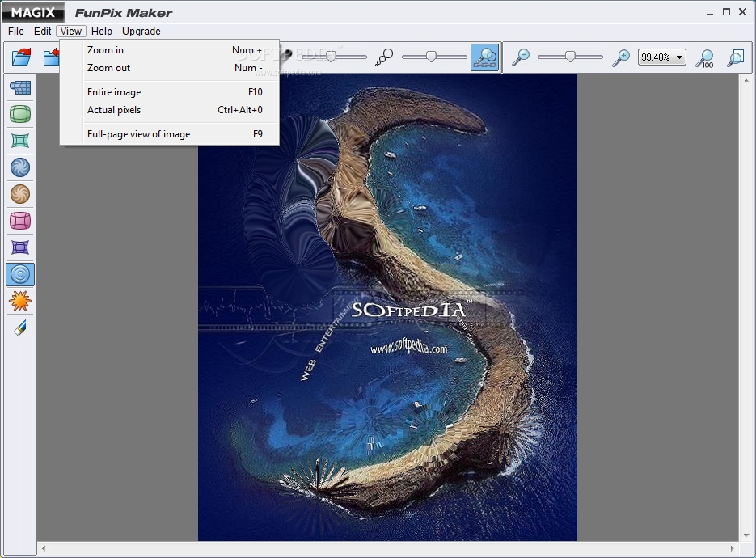This screenshot has height=558, width=756.
Task: Choose Zoom out from View menu
Action: [170, 68]
